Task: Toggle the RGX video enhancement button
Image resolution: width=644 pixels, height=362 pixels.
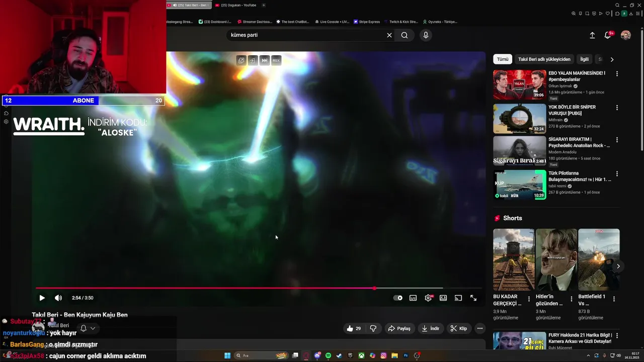Action: (276, 60)
